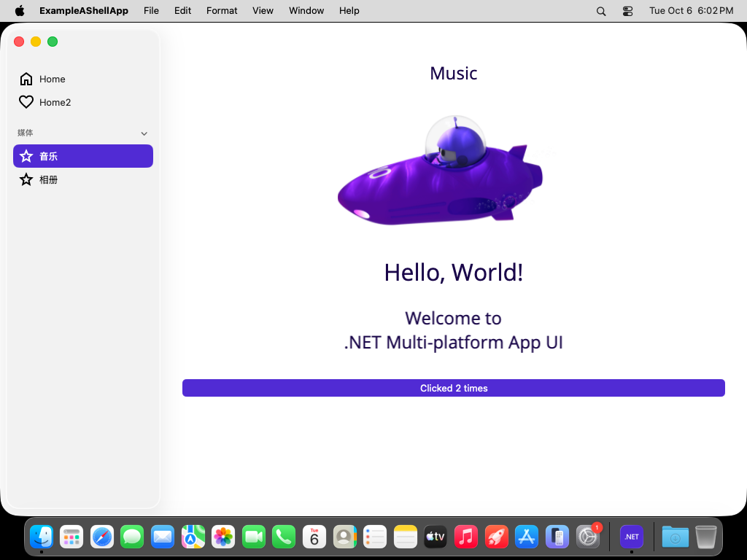Open Reminders from the Dock
Image resolution: width=747 pixels, height=560 pixels.
[x=375, y=537]
